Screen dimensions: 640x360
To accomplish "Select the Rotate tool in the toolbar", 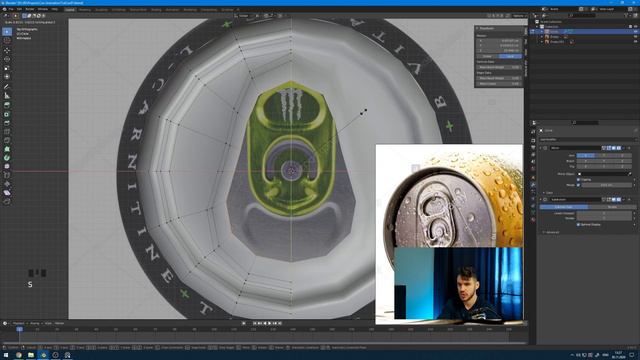I will [7, 59].
